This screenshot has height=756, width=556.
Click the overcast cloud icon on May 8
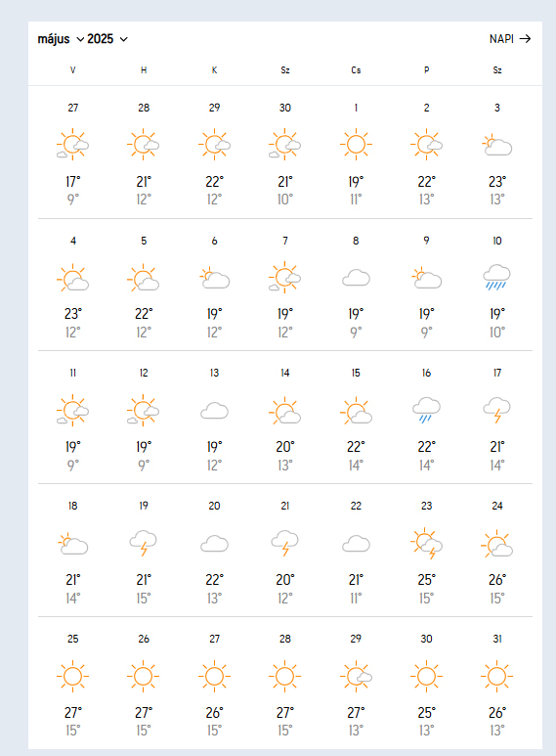coord(356,278)
